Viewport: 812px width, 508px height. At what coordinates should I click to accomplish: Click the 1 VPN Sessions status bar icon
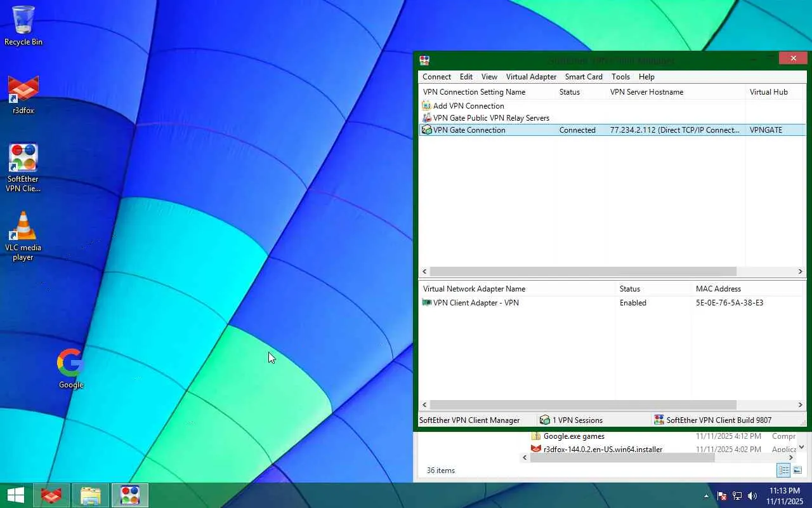(x=544, y=420)
